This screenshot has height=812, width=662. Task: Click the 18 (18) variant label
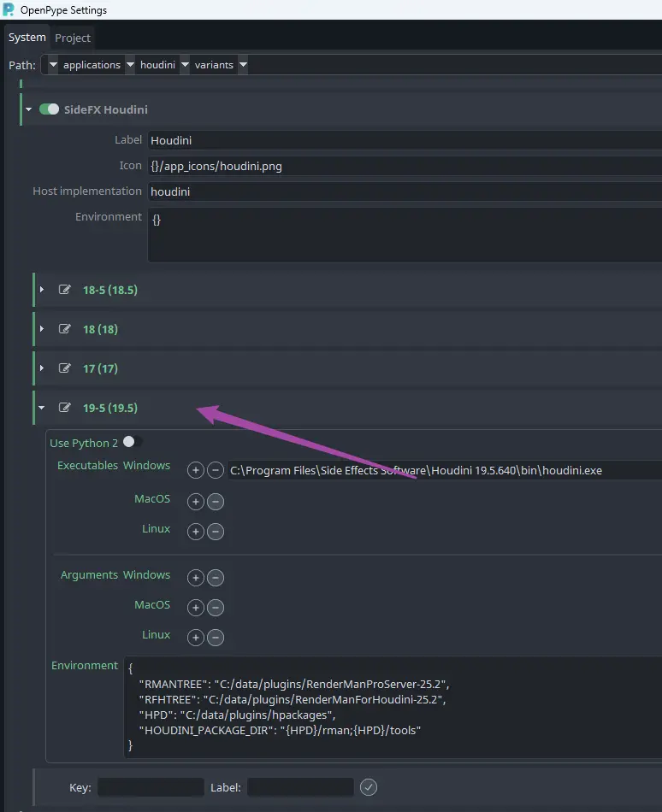coord(100,329)
